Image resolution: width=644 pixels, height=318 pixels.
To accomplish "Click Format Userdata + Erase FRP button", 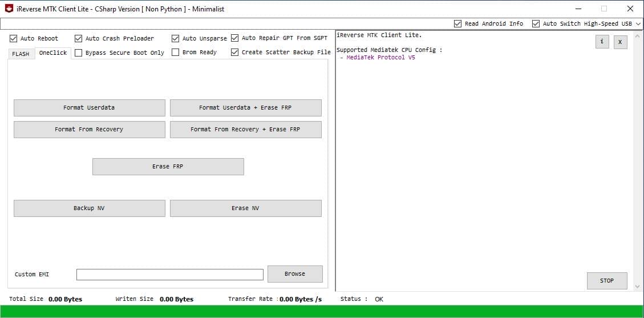I will (246, 108).
